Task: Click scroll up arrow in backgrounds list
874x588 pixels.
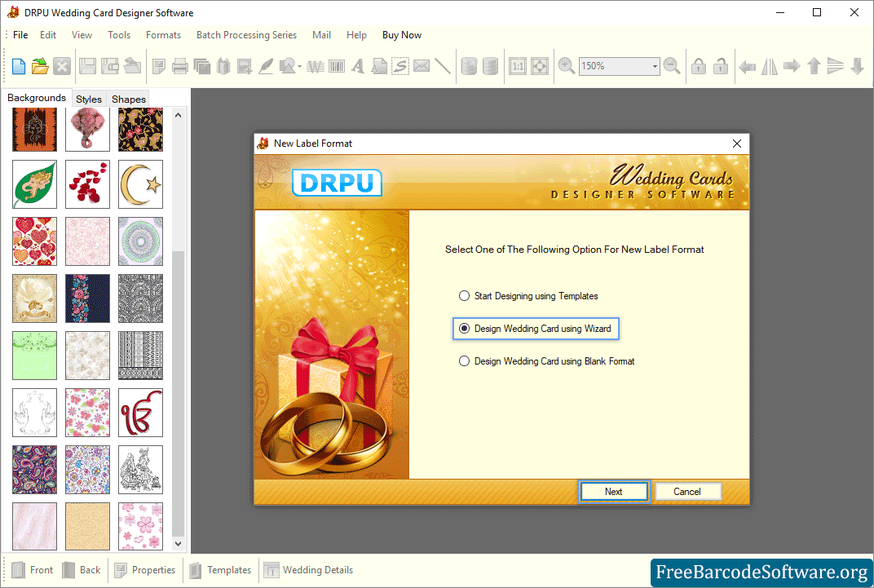Action: [179, 115]
